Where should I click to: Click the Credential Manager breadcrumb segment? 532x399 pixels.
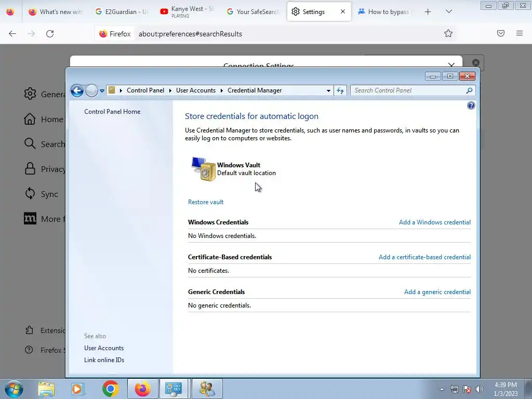pos(255,90)
